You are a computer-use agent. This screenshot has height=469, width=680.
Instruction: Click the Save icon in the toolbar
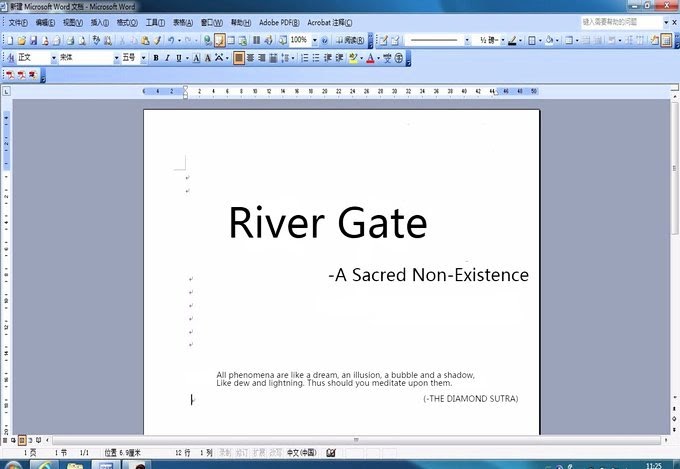(33, 40)
